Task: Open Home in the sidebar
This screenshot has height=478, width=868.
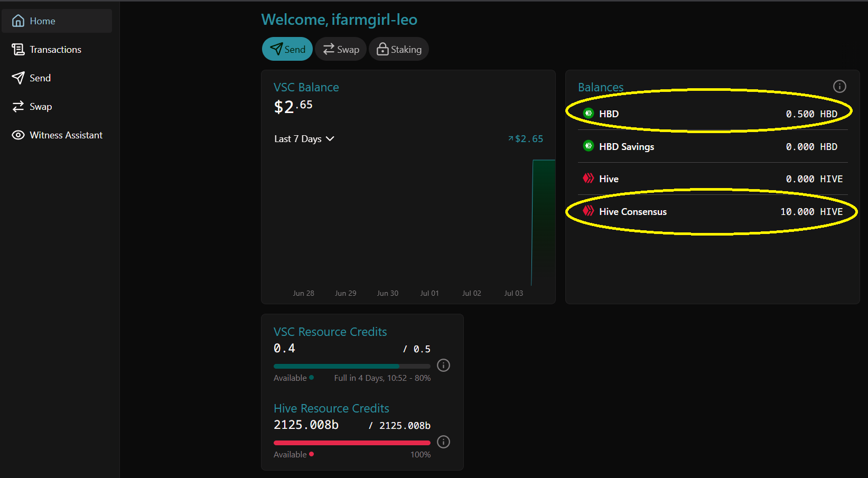Action: pos(57,21)
